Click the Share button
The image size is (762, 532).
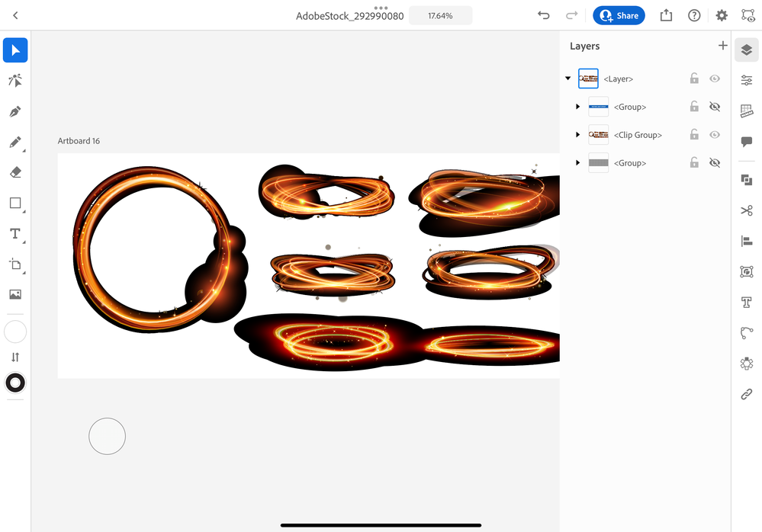[619, 15]
